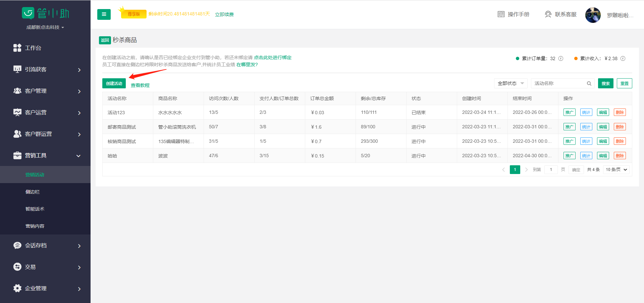Click the 交易 sidebar icon
This screenshot has height=303, width=644.
point(17,267)
